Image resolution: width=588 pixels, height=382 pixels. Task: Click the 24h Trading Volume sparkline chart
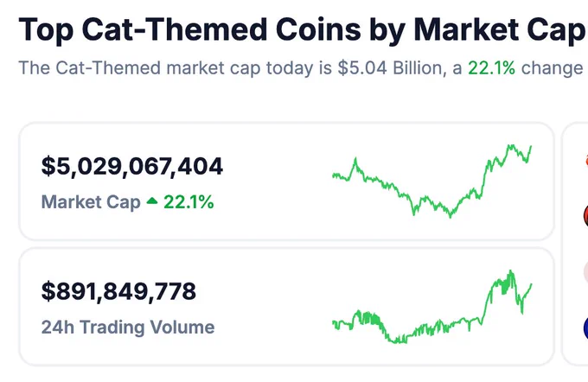click(432, 307)
